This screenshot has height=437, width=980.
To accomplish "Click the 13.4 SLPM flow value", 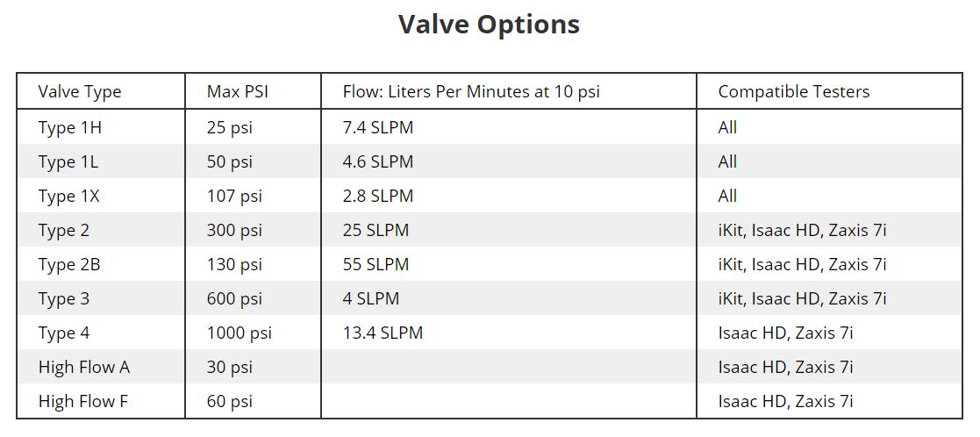I will pyautogui.click(x=383, y=333).
